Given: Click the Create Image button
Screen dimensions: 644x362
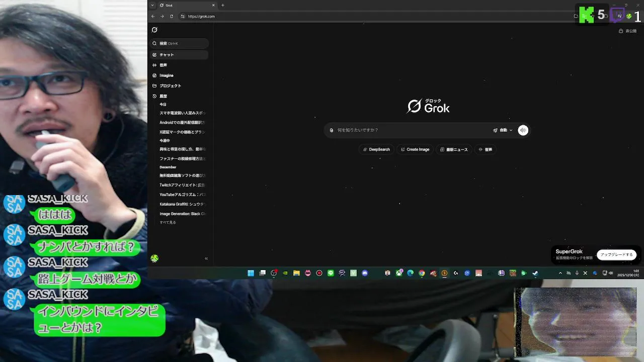Looking at the screenshot, I should 415,149.
